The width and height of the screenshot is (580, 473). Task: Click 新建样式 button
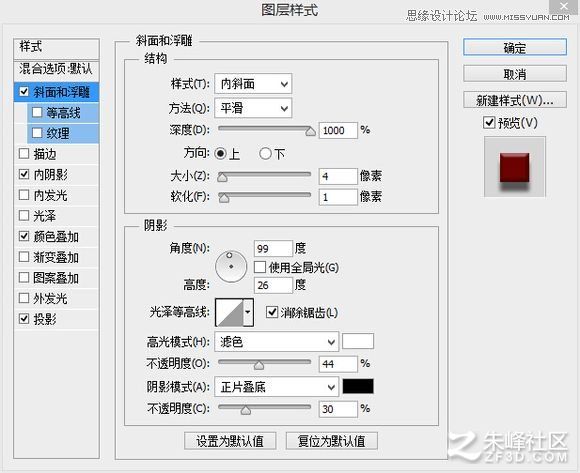click(x=515, y=100)
